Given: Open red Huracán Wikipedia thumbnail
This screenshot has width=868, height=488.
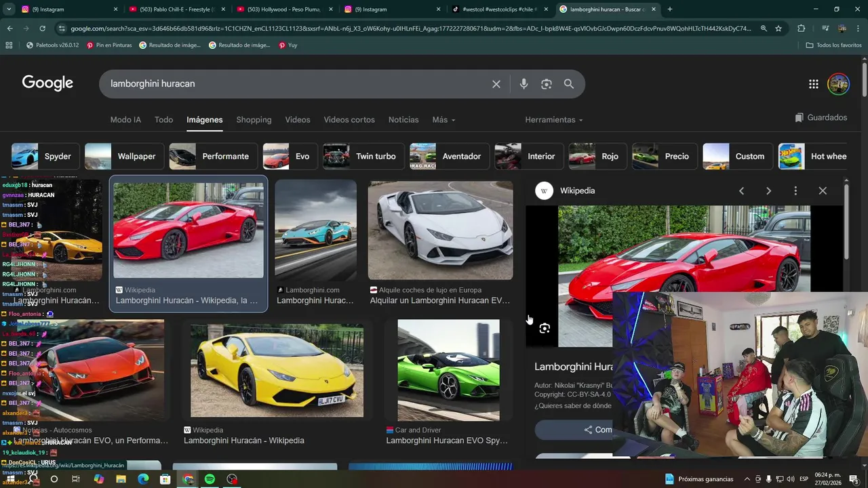Looking at the screenshot, I should (189, 230).
